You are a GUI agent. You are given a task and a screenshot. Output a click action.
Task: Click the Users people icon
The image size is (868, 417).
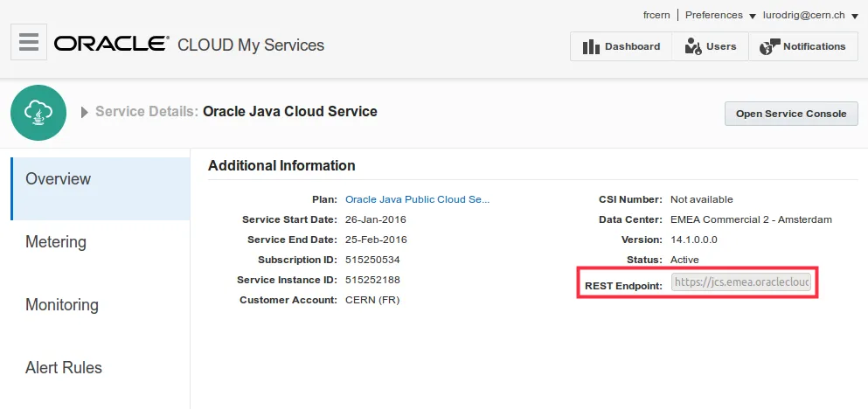[x=693, y=46]
